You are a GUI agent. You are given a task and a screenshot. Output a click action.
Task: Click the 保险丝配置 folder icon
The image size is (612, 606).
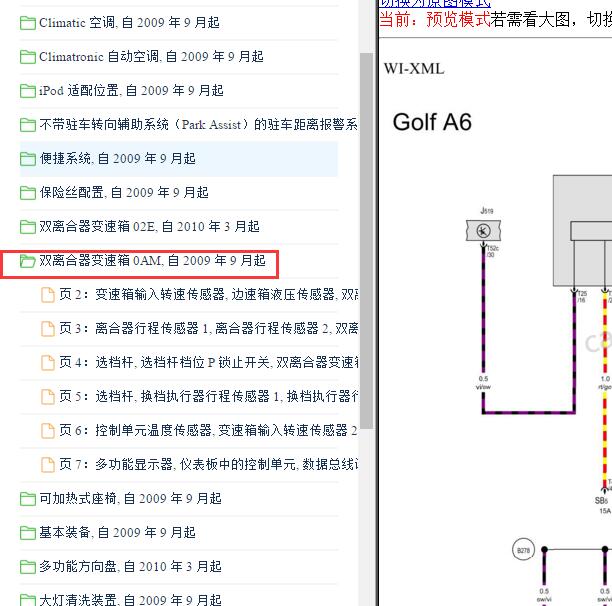click(27, 193)
